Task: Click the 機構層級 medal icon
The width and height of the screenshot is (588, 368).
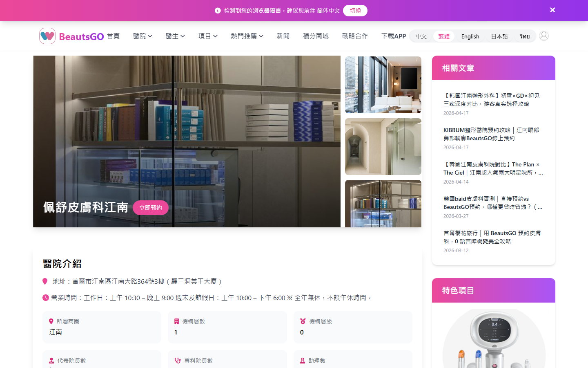Action: [x=303, y=321]
